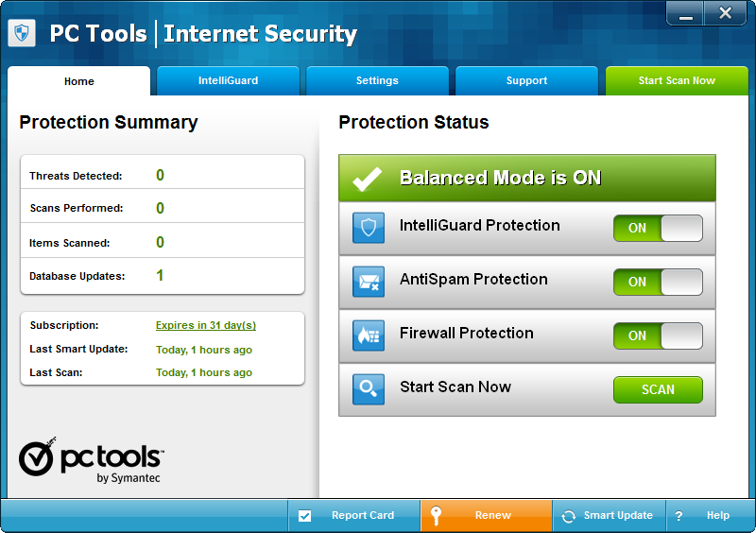Open the IntelliGuard tab
Viewport: 756px width, 533px height.
click(228, 81)
